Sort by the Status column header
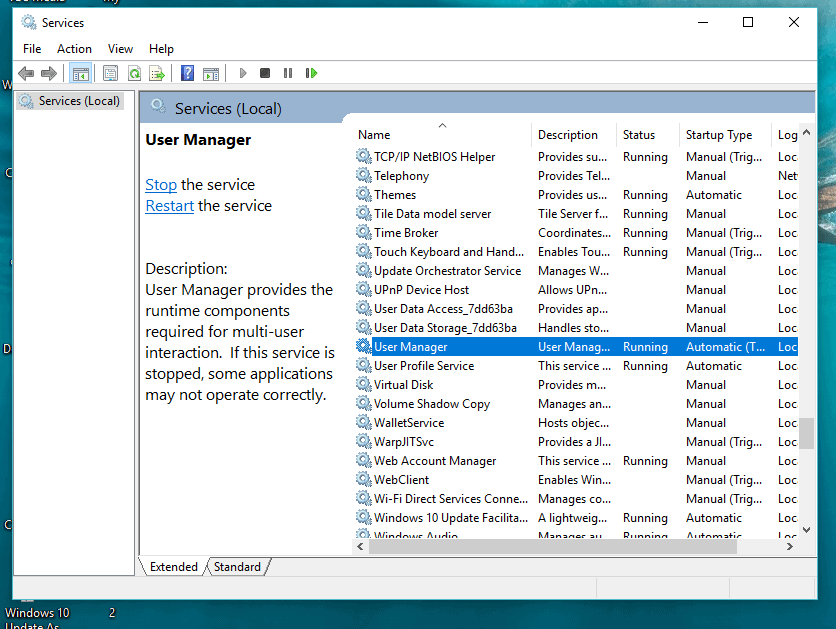The width and height of the screenshot is (836, 629). [x=648, y=135]
